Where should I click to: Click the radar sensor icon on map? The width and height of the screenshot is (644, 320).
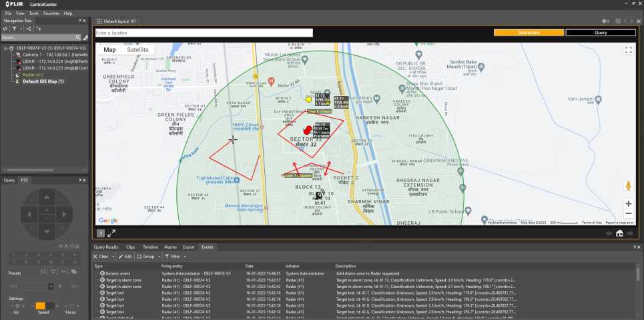(x=320, y=195)
